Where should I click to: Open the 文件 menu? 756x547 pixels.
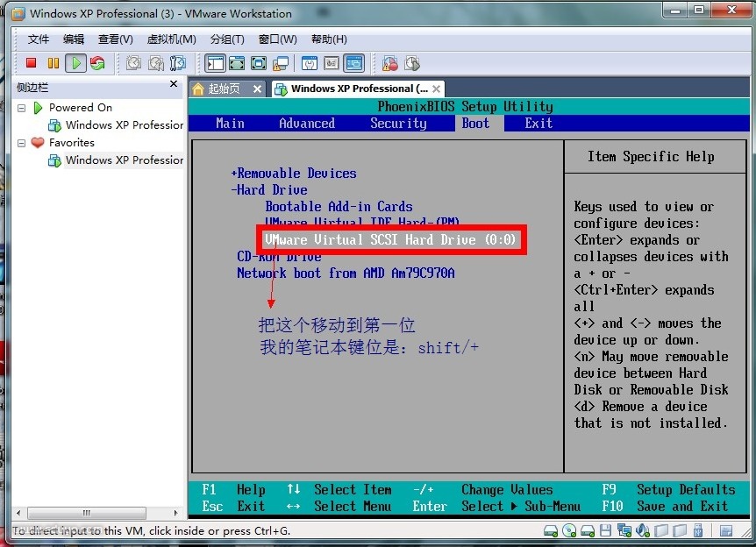(x=39, y=39)
